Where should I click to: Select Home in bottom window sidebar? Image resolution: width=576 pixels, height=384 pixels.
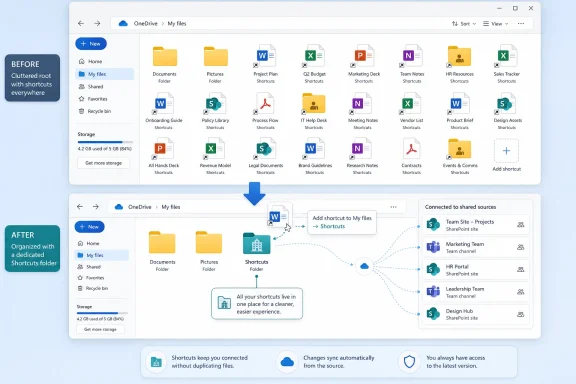click(x=101, y=243)
